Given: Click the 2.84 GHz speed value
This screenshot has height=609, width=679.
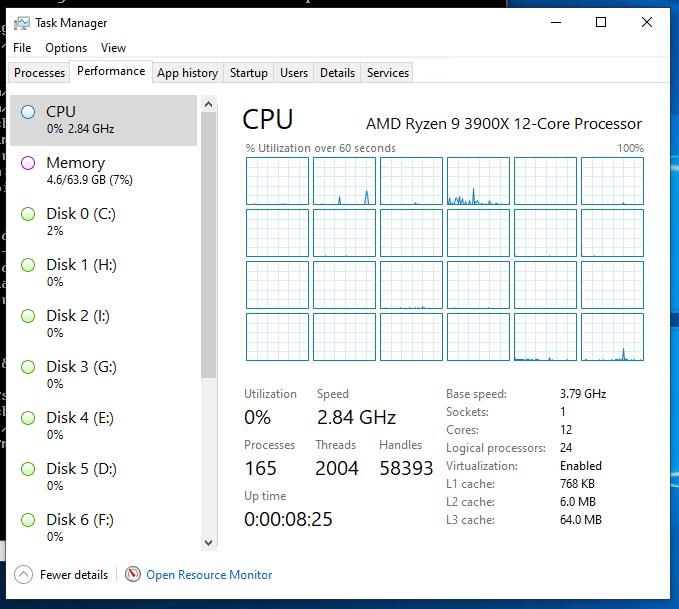Looking at the screenshot, I should [x=356, y=418].
